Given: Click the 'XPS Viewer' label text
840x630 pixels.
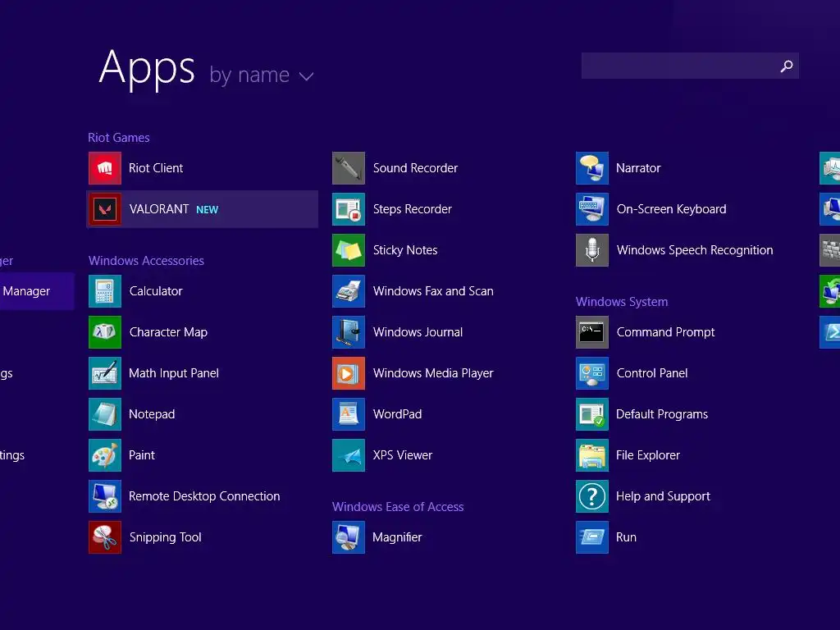Looking at the screenshot, I should coord(403,455).
